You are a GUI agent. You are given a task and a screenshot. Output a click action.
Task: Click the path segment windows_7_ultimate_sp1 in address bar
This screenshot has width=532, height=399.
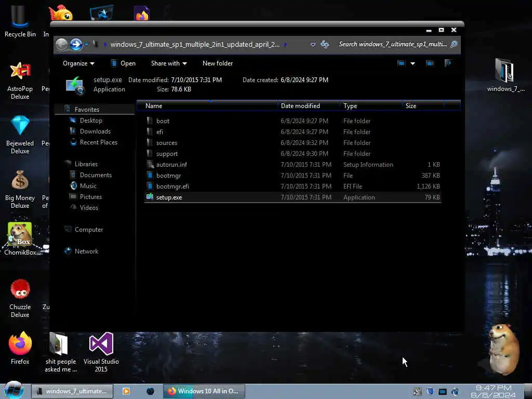[195, 45]
